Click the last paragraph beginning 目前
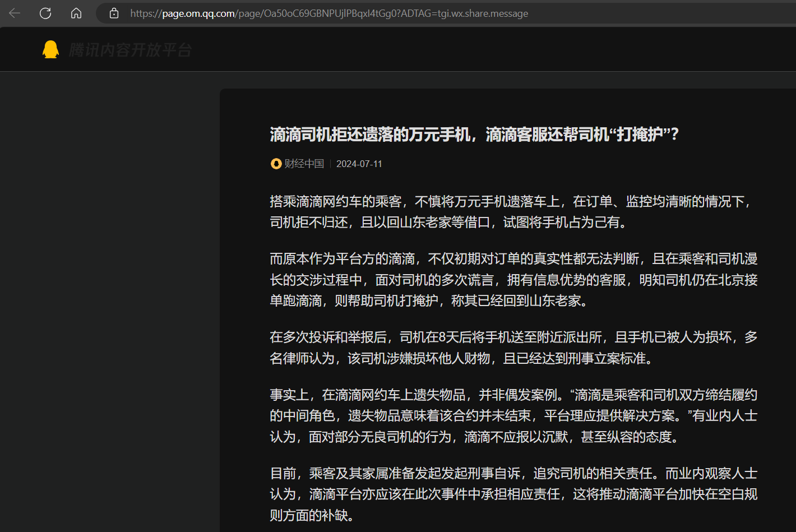 click(513, 494)
